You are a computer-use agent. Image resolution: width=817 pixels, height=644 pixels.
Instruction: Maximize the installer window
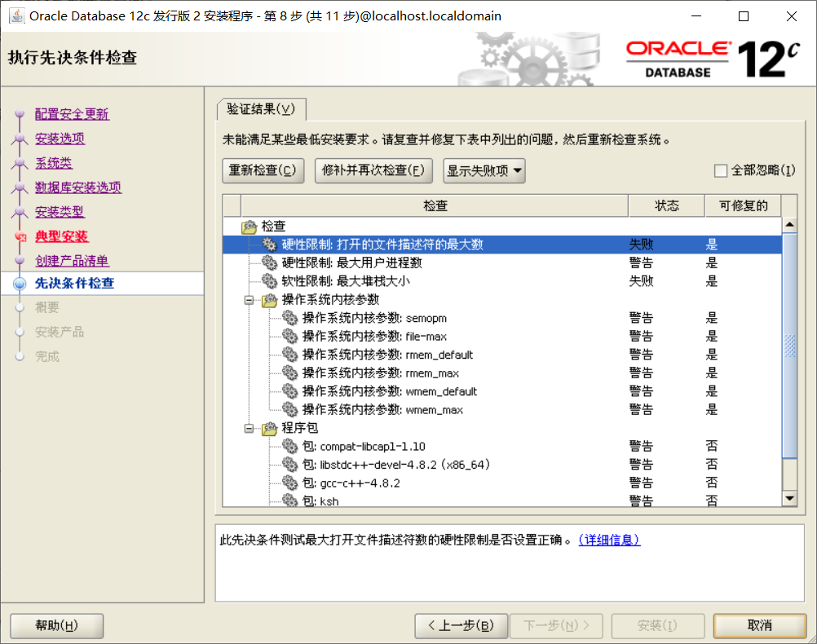click(744, 16)
